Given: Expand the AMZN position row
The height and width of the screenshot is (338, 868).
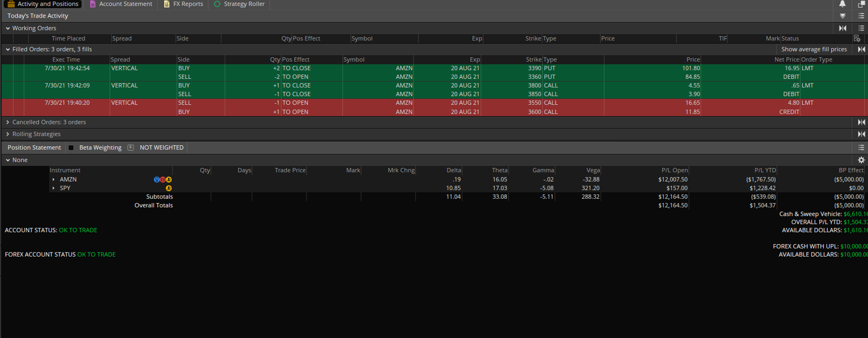Looking at the screenshot, I should (x=53, y=179).
